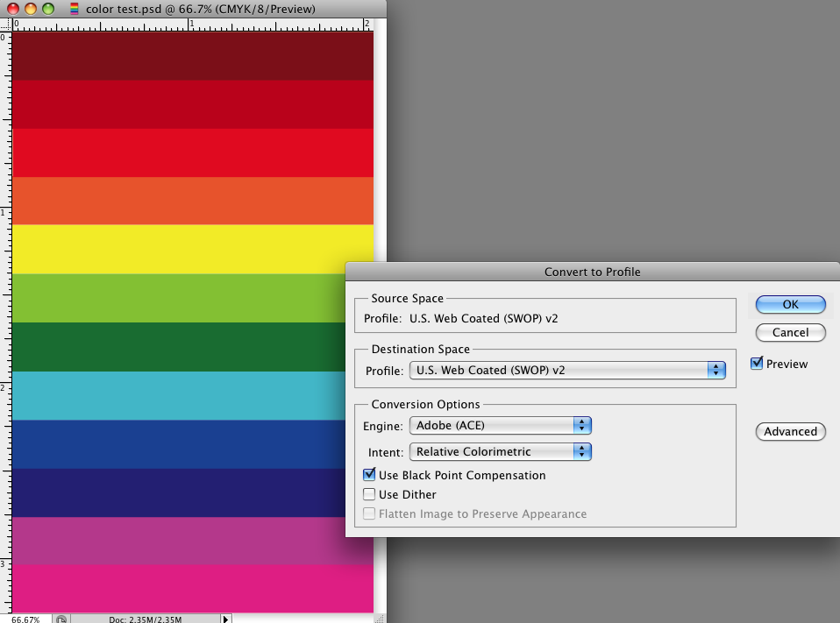Open the Engine dropdown showing Adobe (ACE)
This screenshot has height=623, width=840.
point(501,426)
